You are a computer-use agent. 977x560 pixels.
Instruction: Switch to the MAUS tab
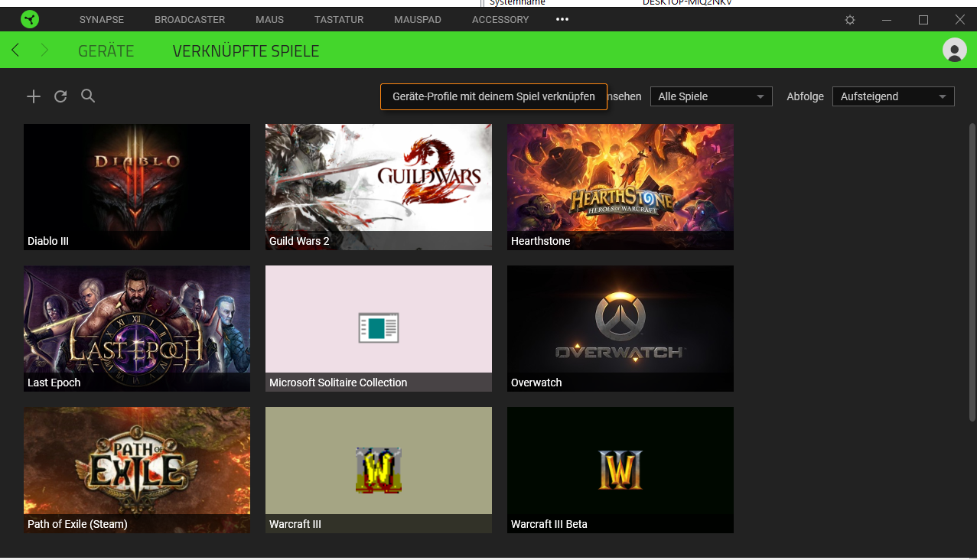click(270, 19)
